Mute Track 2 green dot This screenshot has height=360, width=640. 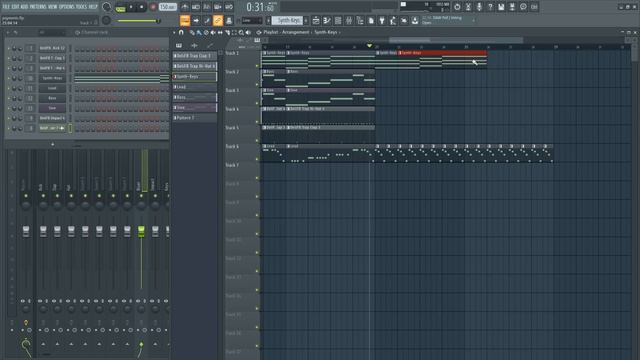(x=257, y=84)
